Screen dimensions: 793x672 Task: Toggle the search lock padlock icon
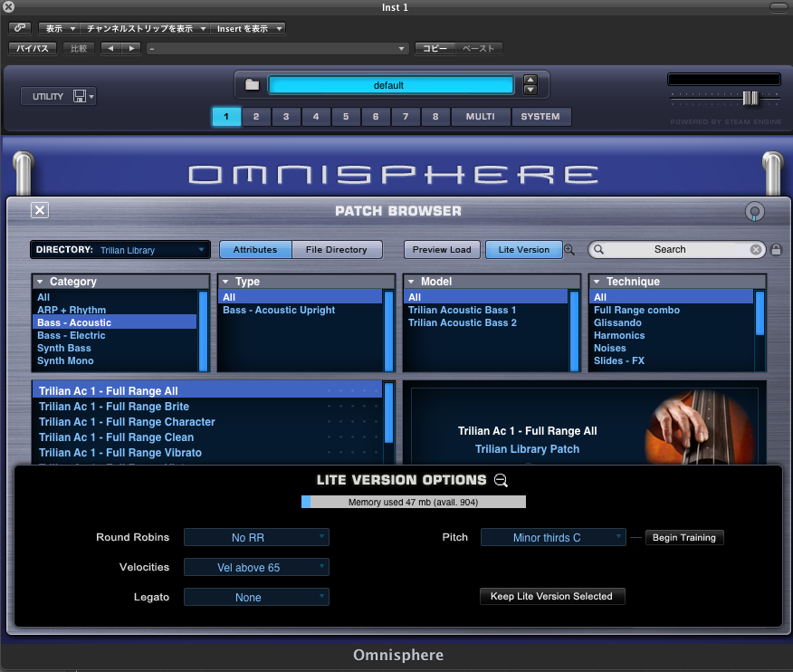[x=777, y=249]
